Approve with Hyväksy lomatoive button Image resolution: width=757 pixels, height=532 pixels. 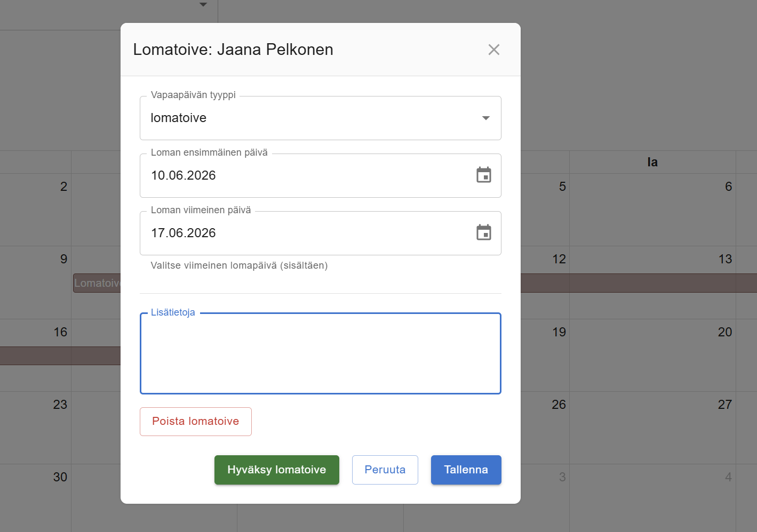[277, 470]
